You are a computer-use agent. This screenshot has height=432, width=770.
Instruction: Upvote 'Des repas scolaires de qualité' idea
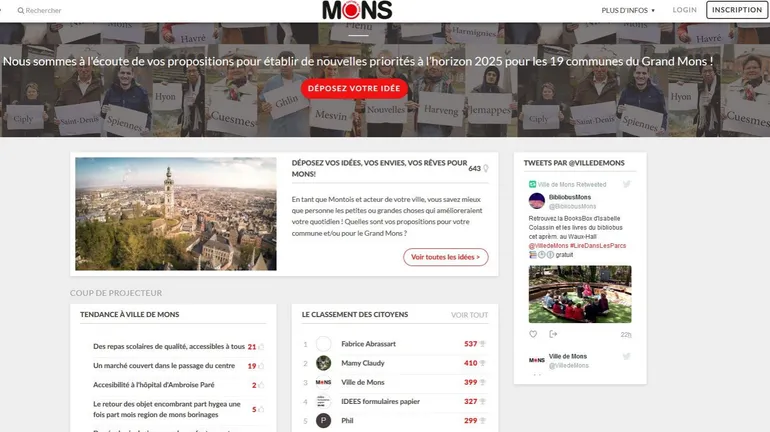click(261, 347)
